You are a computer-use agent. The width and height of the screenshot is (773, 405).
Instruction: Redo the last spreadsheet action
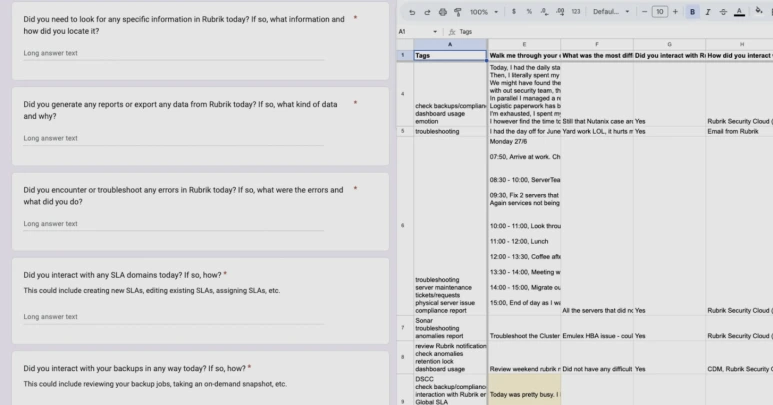427,12
